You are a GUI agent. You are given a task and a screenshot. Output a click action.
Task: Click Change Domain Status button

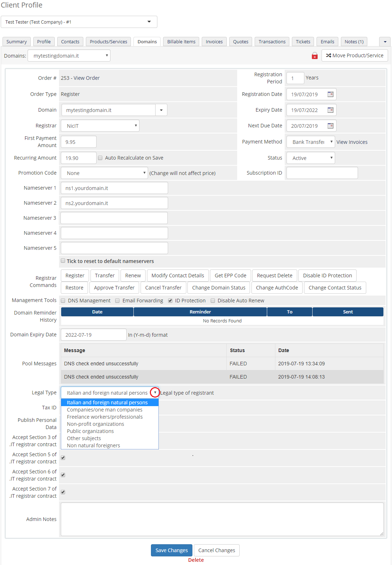click(219, 288)
